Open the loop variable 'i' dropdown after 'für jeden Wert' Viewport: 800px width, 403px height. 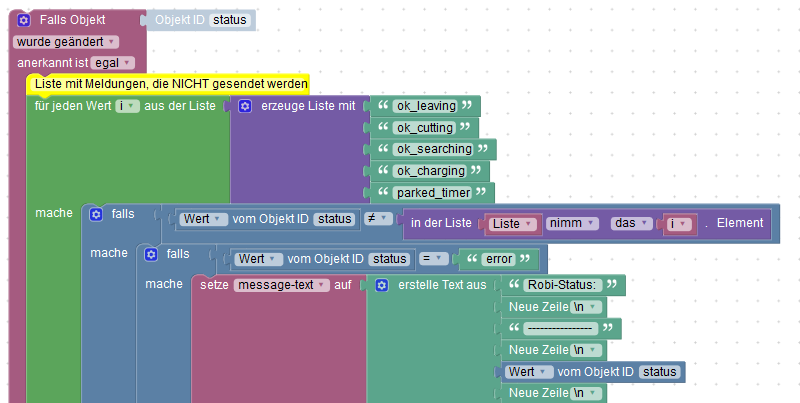pyautogui.click(x=128, y=106)
